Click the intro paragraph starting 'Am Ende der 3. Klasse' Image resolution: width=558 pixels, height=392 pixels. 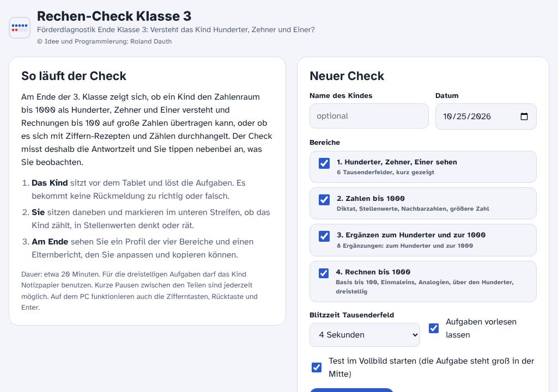click(147, 130)
